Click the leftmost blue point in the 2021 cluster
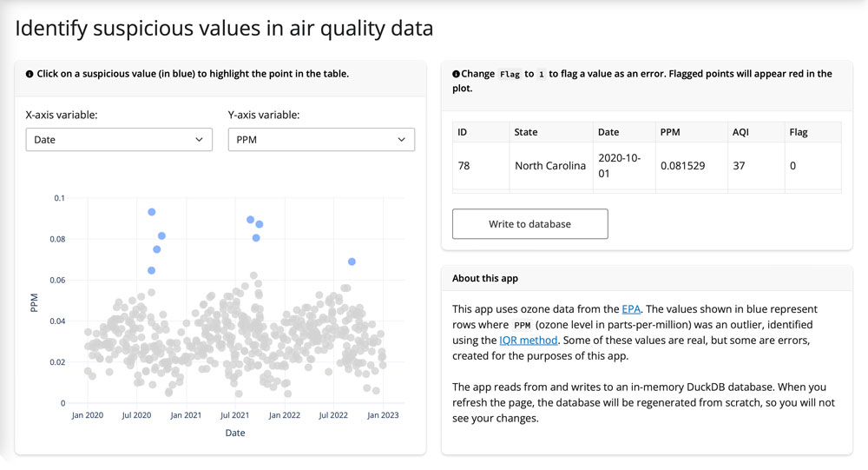The image size is (868, 470). (x=251, y=220)
